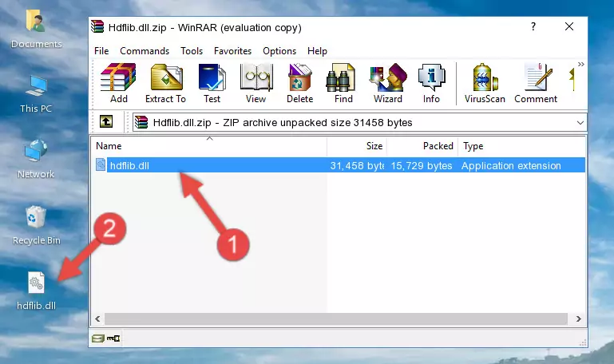614x364 pixels.
Task: Open the Comment tool
Action: [x=536, y=83]
